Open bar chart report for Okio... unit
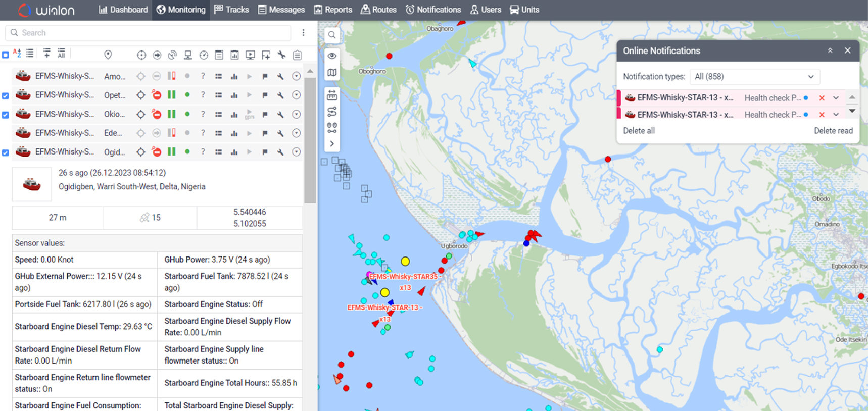The height and width of the screenshot is (411, 868). click(x=234, y=115)
